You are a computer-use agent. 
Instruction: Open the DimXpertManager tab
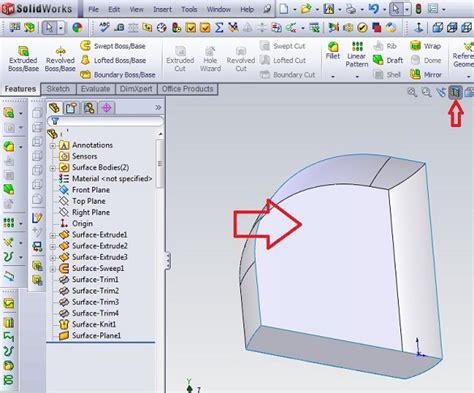click(x=106, y=108)
